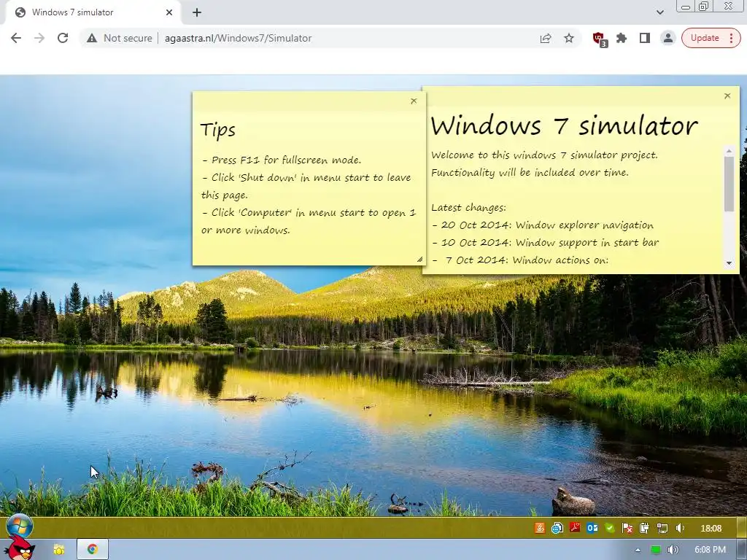Viewport: 747px width, 560px height.
Task: Click the Not secure warning badge
Action: point(120,38)
